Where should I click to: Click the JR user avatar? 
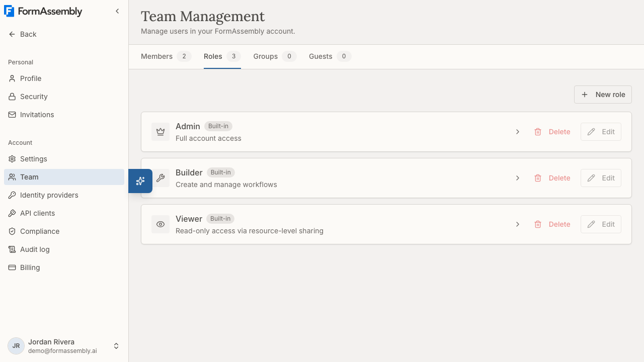coord(16,346)
